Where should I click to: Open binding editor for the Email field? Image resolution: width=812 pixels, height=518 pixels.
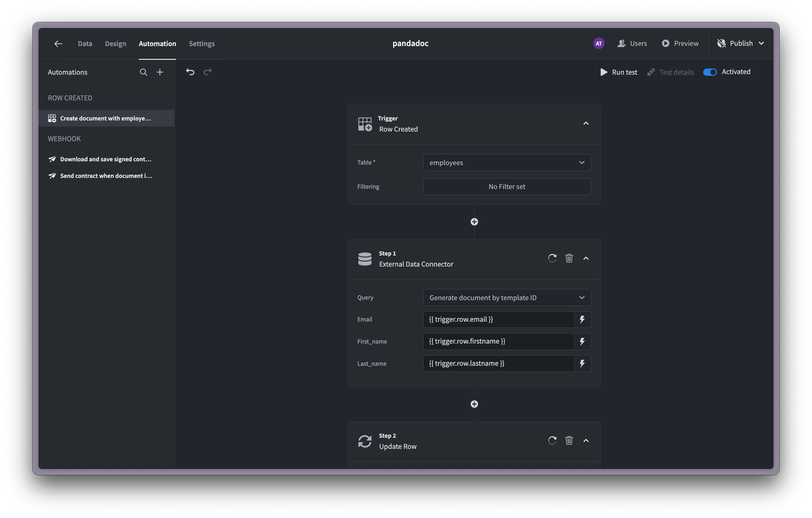[x=582, y=319]
